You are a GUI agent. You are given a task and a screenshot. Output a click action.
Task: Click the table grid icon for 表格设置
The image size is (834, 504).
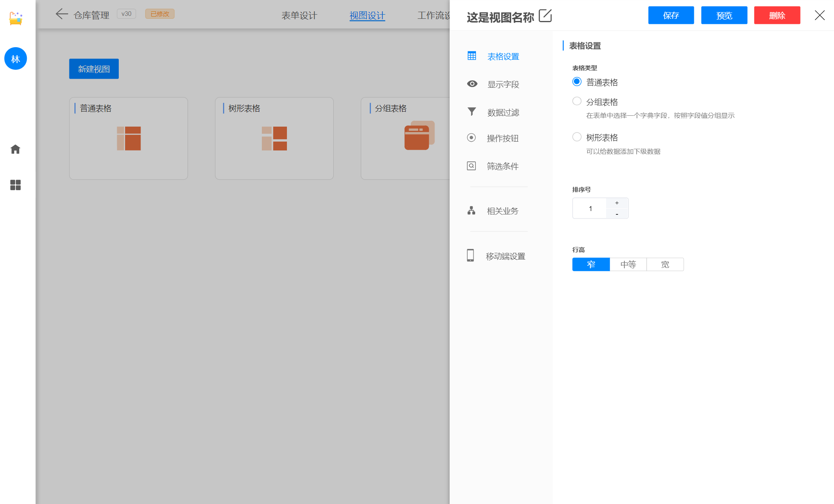[x=472, y=56]
